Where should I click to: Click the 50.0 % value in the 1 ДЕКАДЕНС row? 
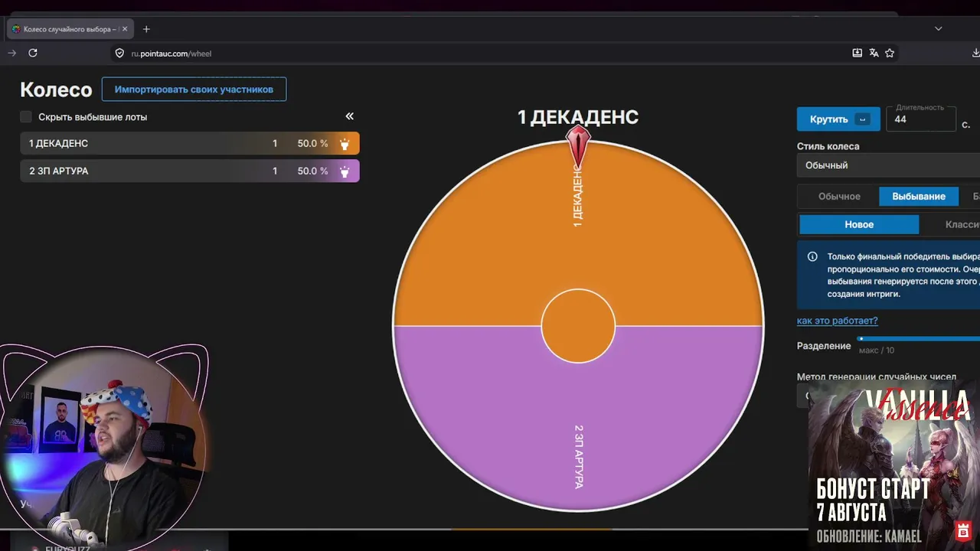312,144
